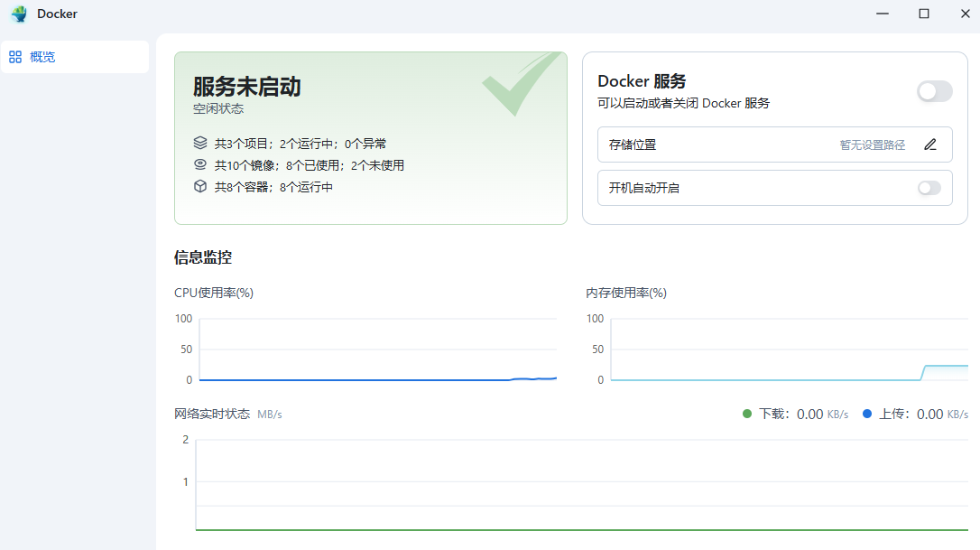Click the layers icon beside 共3个项目
The image size is (980, 550).
click(x=200, y=143)
